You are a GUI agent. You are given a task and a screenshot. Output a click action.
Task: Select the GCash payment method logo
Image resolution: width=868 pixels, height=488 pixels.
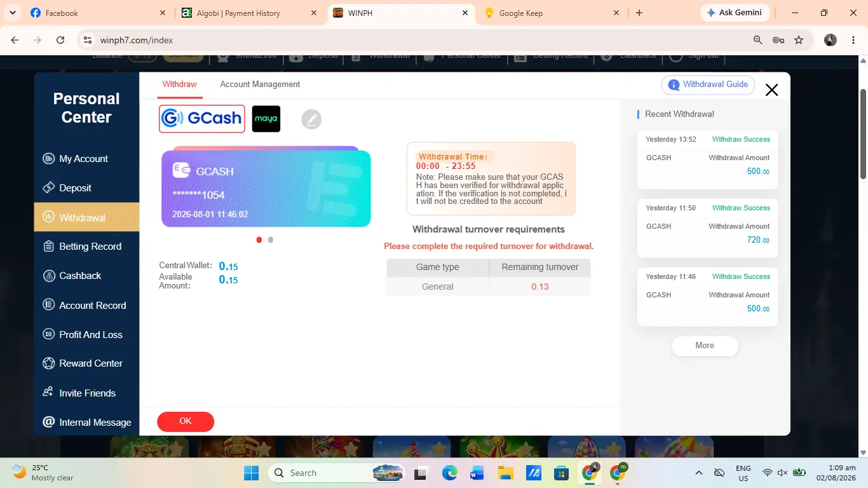pos(202,119)
